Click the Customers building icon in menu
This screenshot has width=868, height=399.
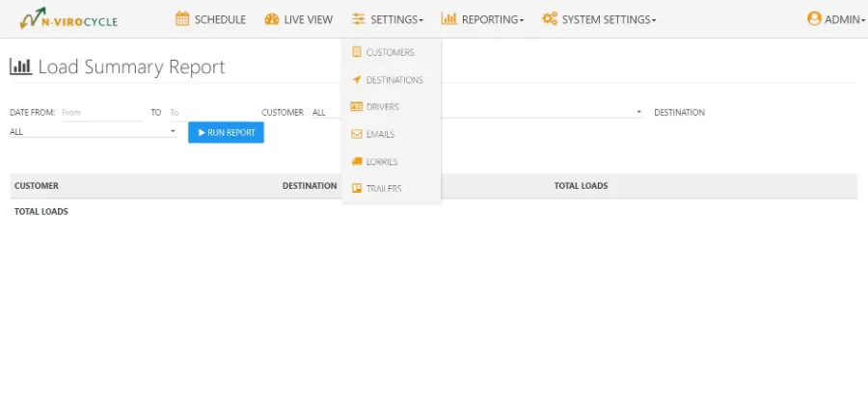point(357,52)
